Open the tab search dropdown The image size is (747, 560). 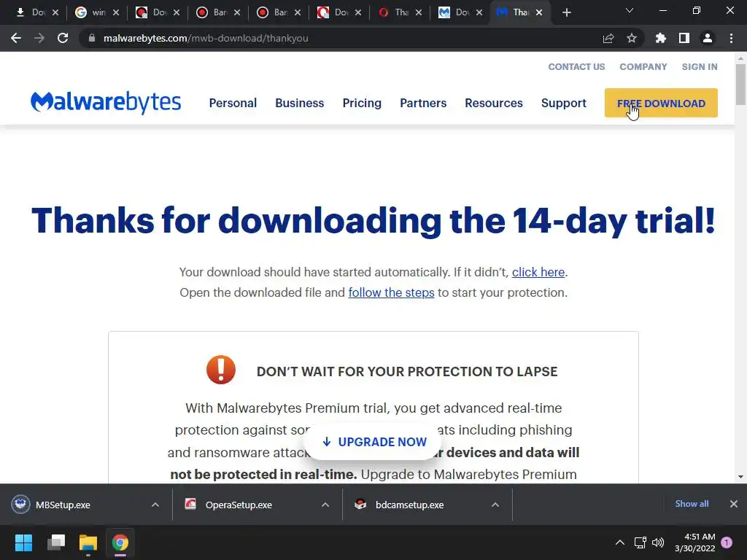point(630,10)
